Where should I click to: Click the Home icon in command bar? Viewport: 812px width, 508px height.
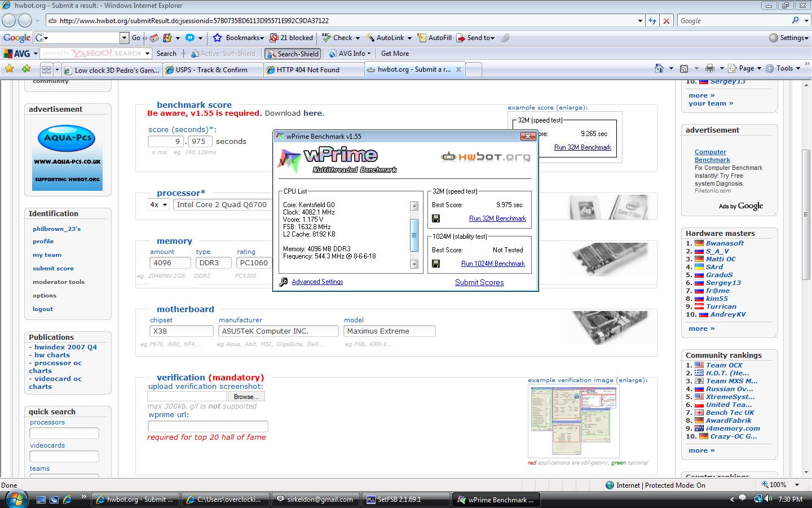(659, 68)
